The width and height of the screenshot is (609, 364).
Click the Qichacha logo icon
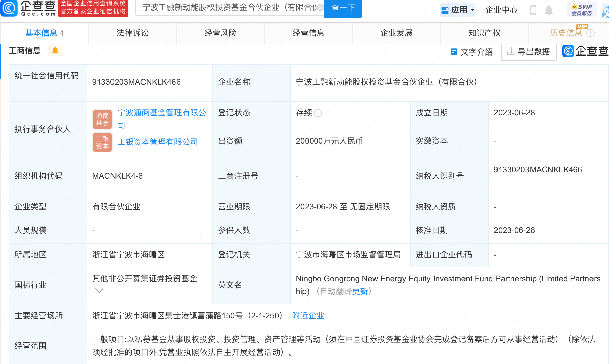[9, 8]
